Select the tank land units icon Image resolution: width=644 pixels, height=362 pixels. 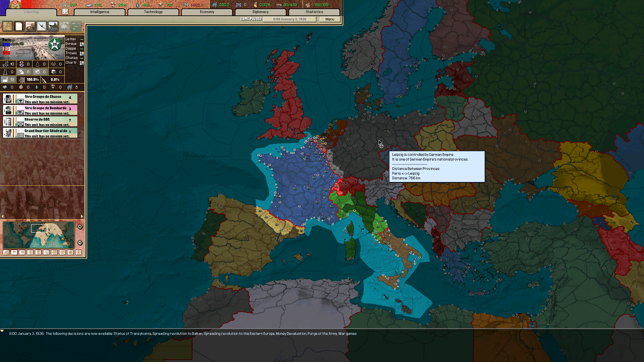[x=30, y=26]
